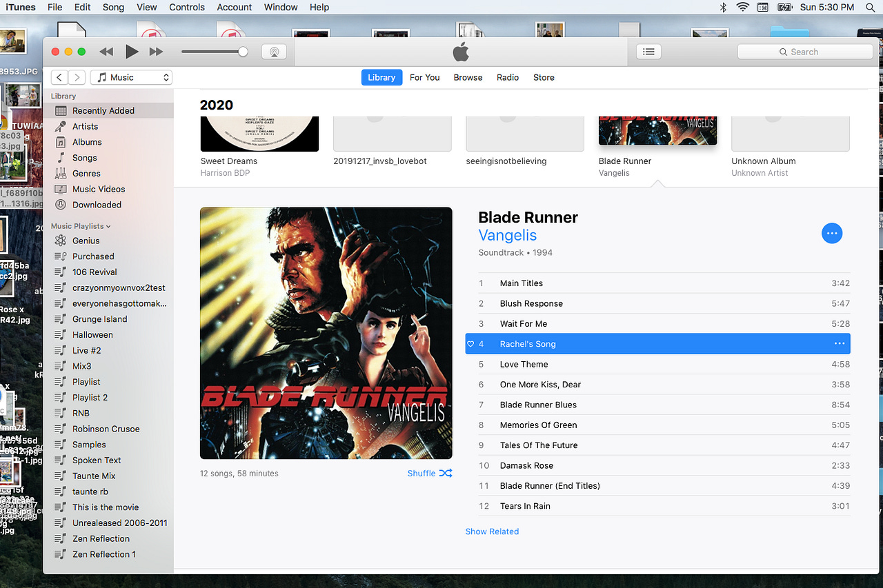
Task: Go forward with the right chevron
Action: 77,77
